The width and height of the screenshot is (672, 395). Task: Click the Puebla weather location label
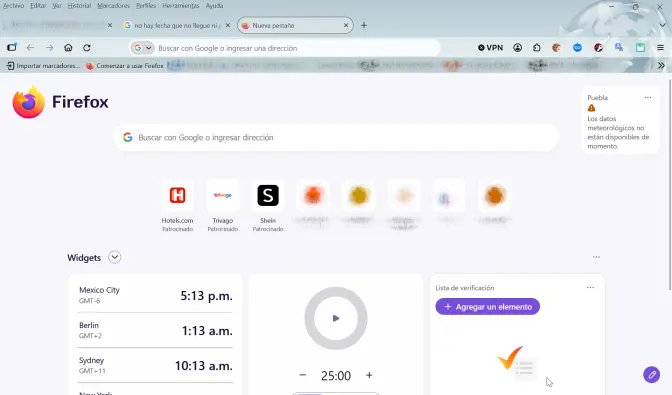click(x=597, y=98)
